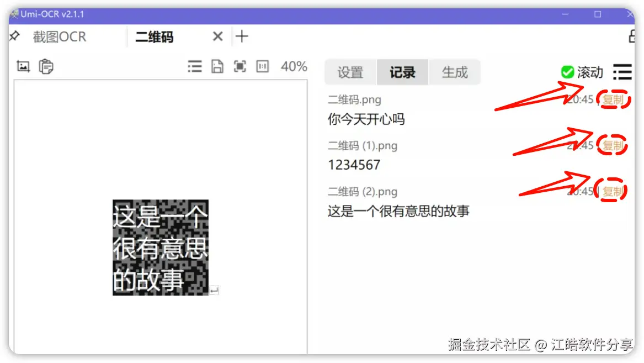Click the QR code image preview
Viewport: 644px width, 363px height.
pyautogui.click(x=161, y=248)
